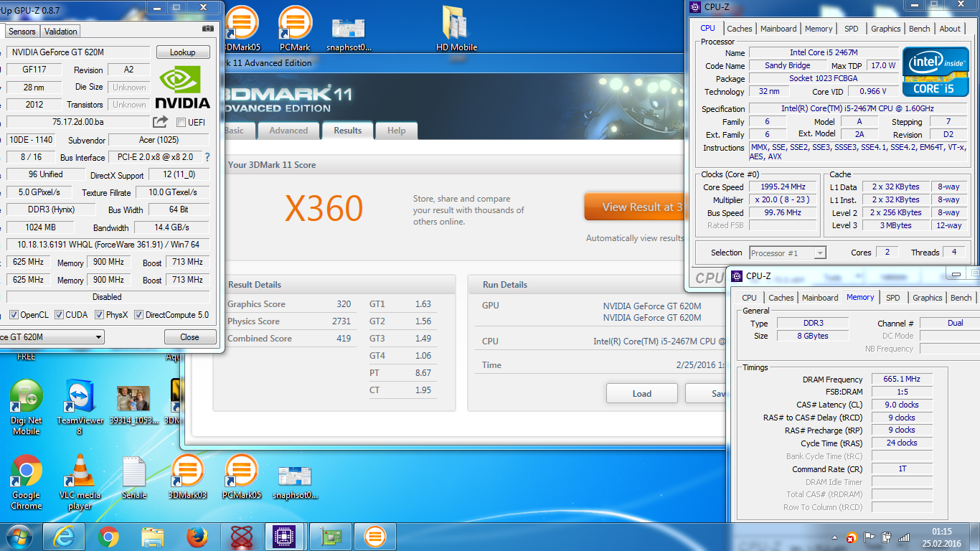Open Chrome from the taskbar
Viewport: 980px width, 551px height.
tap(108, 537)
